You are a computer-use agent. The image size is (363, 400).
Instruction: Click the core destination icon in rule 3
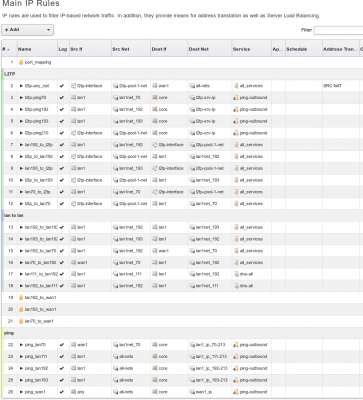[155, 98]
